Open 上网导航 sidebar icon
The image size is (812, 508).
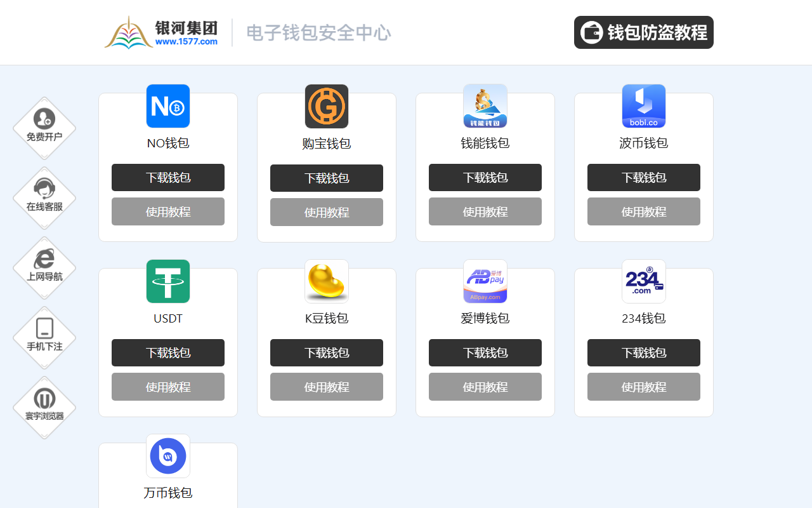coord(44,268)
